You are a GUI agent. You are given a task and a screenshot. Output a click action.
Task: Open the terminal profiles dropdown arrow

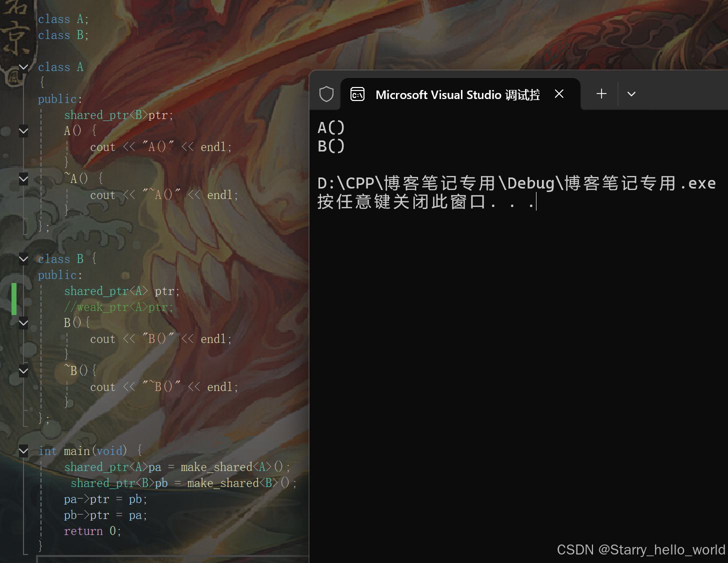631,94
